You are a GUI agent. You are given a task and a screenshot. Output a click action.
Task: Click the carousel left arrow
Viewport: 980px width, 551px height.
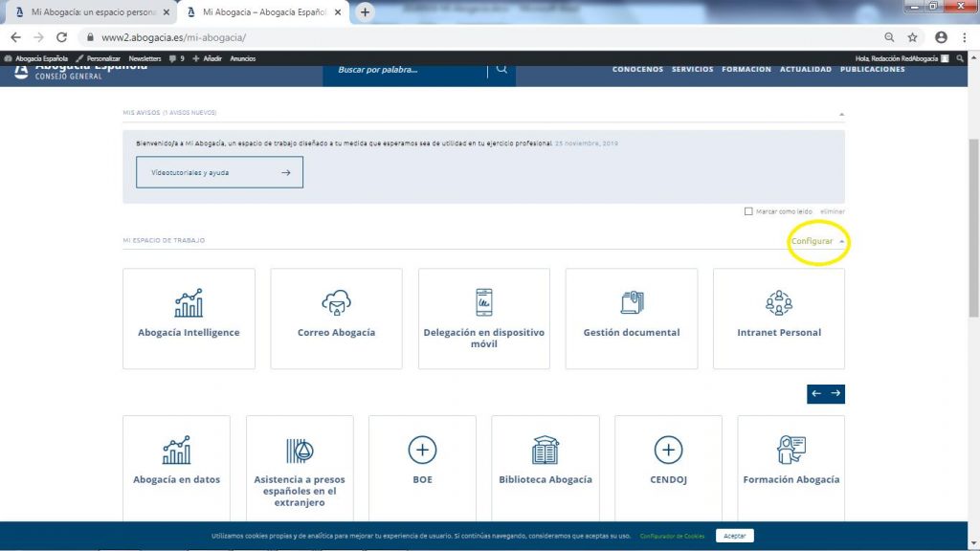[x=816, y=393]
